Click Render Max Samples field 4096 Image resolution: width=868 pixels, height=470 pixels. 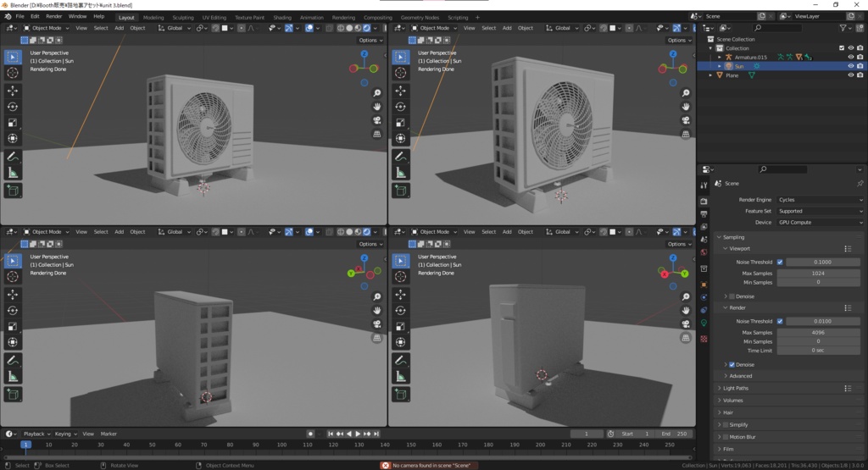click(x=818, y=332)
